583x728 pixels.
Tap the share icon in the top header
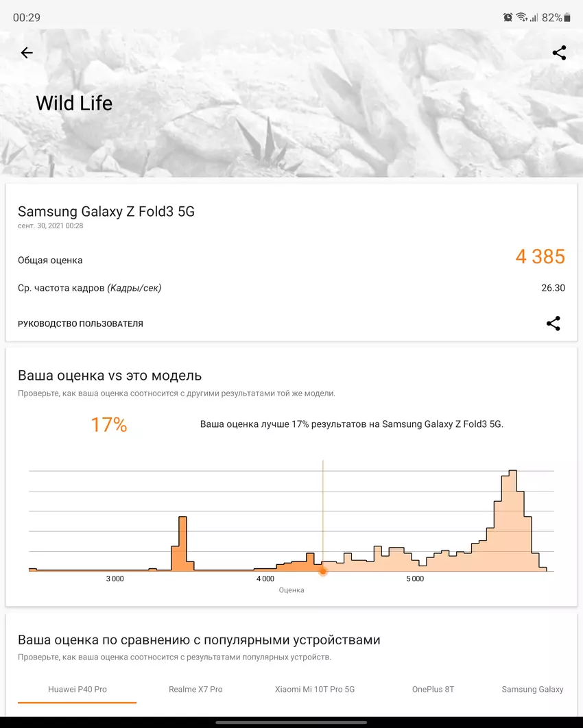(559, 53)
